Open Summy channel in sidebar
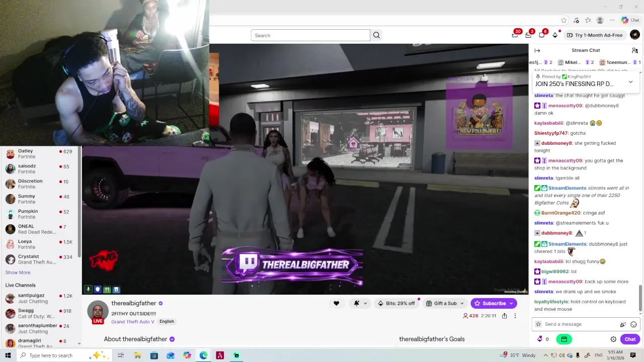Screen dimensions: 644x362 (x=40, y=199)
